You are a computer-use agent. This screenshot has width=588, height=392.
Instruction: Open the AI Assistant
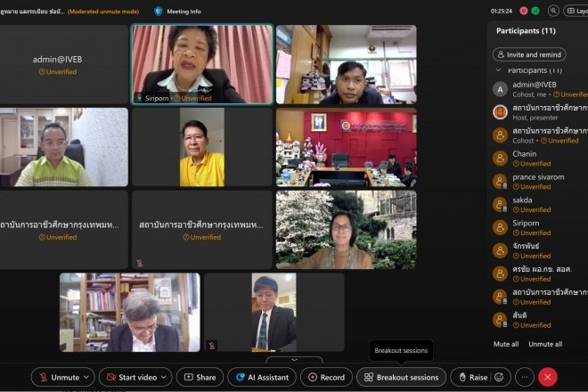pos(262,377)
